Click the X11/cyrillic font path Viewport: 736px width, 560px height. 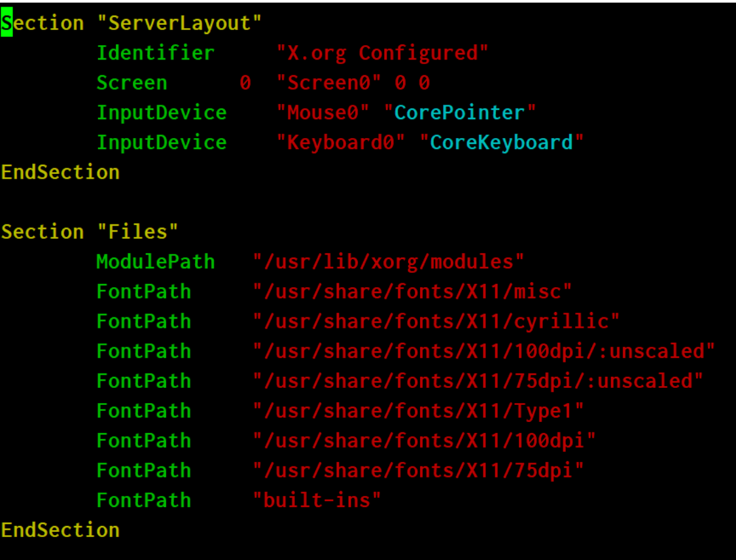tap(436, 322)
